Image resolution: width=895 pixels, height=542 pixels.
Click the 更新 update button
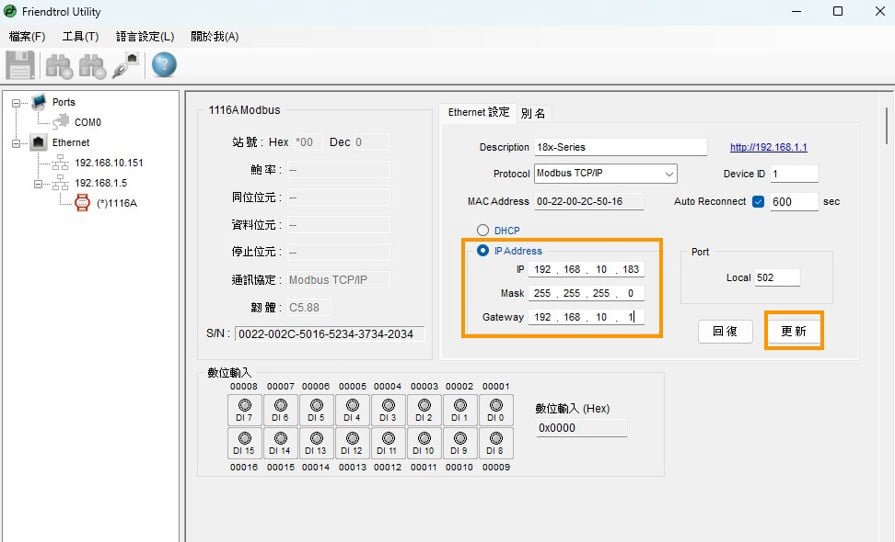pos(793,331)
